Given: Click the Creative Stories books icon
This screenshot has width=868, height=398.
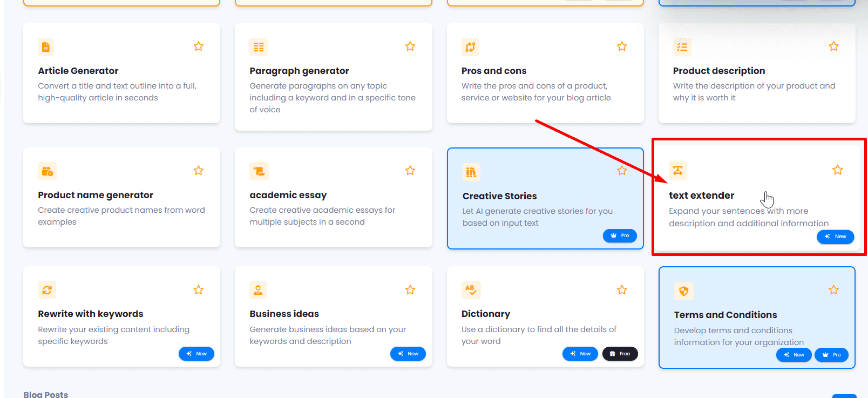Looking at the screenshot, I should [x=471, y=172].
